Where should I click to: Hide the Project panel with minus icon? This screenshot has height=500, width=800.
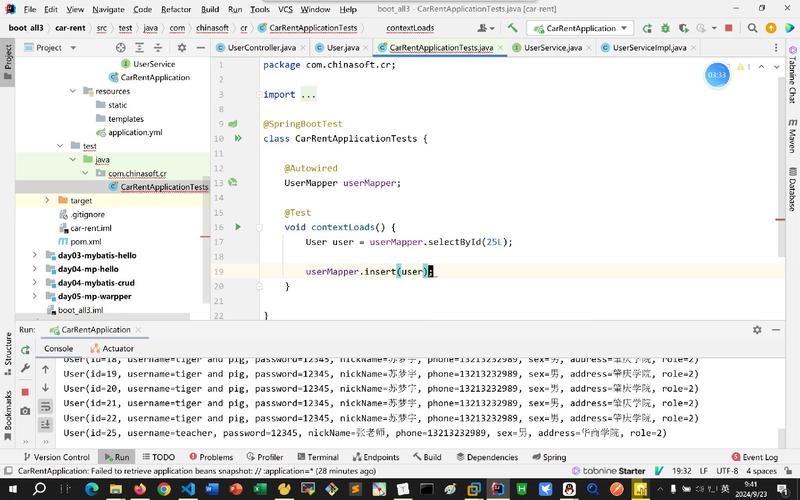[x=201, y=47]
